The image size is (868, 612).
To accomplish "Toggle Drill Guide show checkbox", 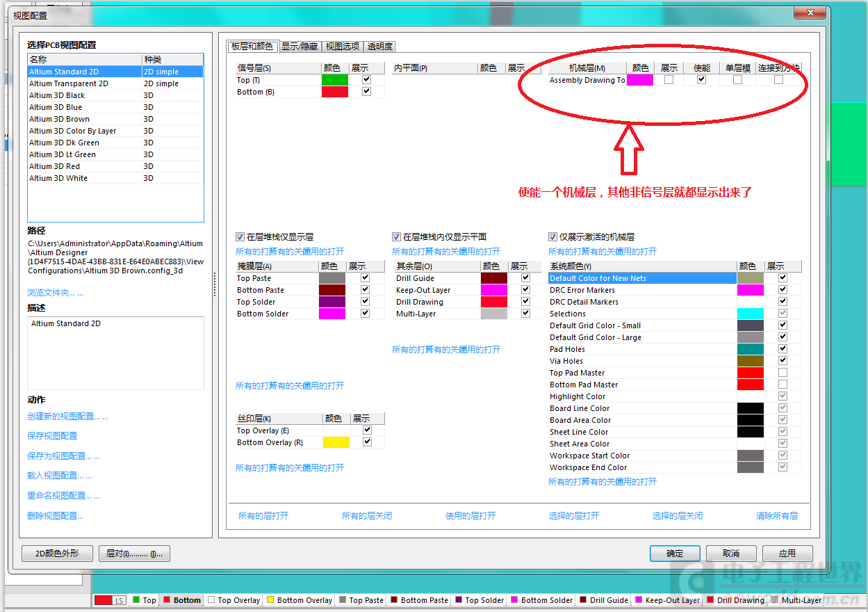I will pos(526,278).
